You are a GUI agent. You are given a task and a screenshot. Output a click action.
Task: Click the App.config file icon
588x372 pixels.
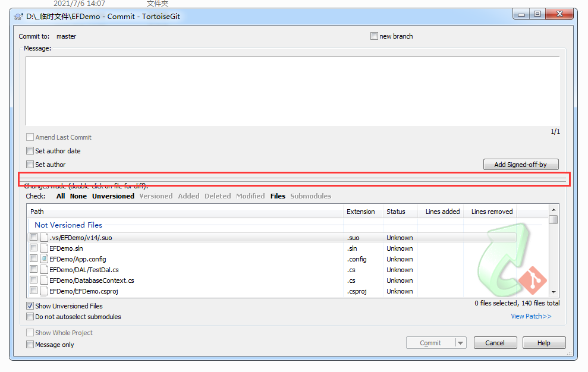click(44, 259)
